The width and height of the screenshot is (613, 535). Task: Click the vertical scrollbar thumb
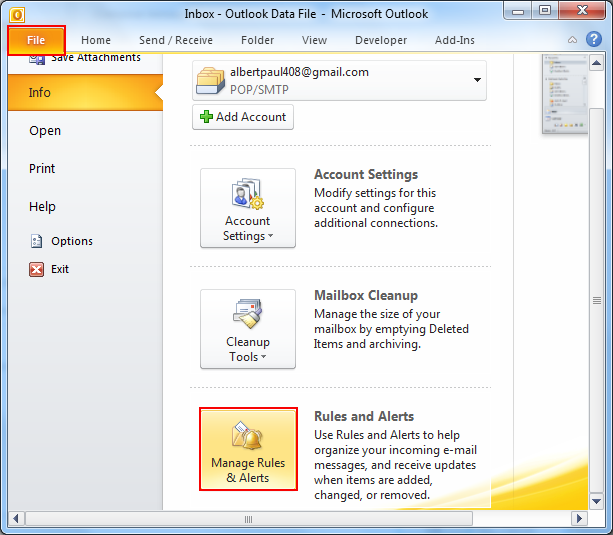click(x=597, y=300)
